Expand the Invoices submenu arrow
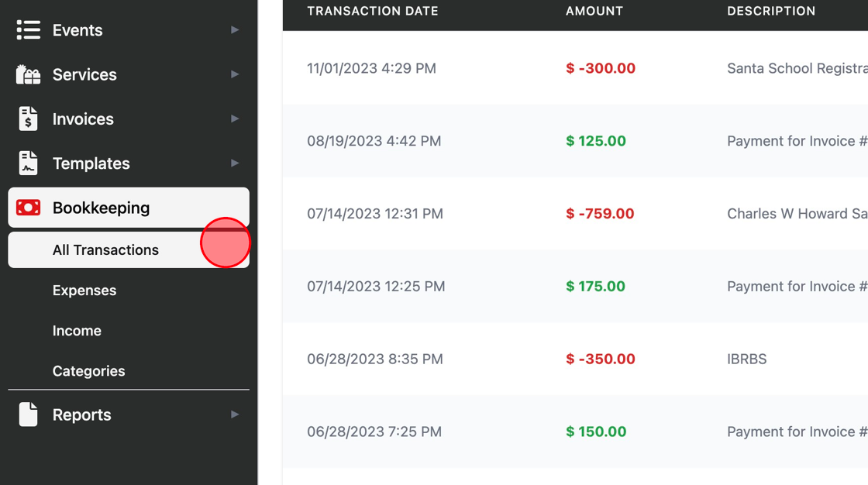The height and width of the screenshot is (485, 868). 235,119
